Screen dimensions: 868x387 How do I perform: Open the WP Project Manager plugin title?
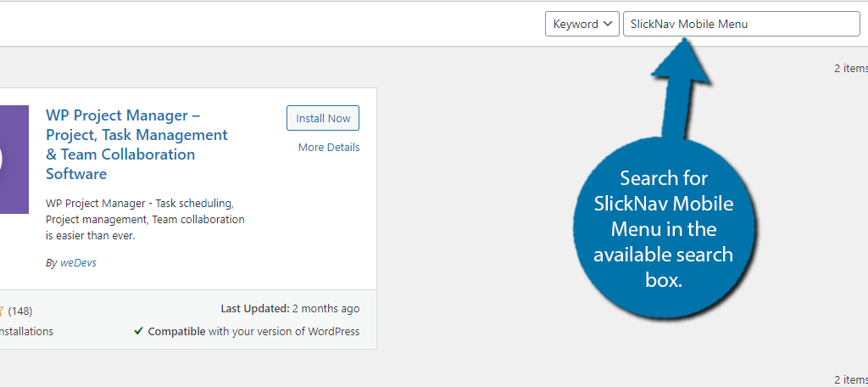click(x=136, y=145)
